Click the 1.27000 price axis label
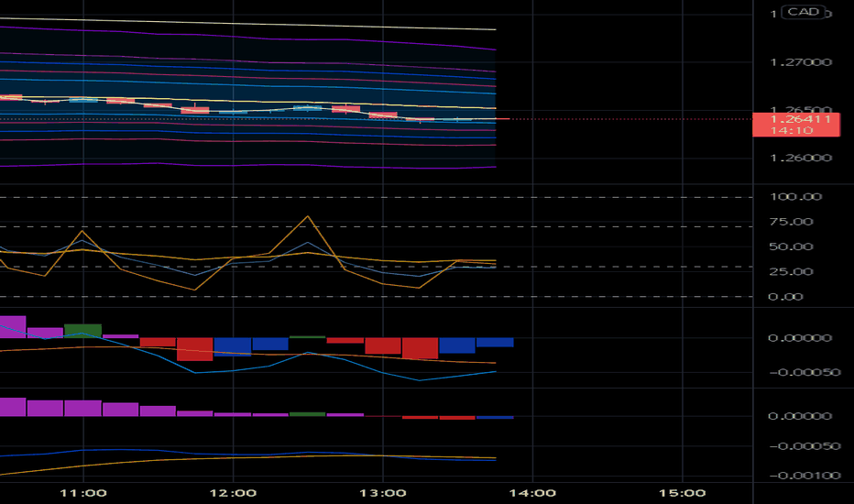Image resolution: width=854 pixels, height=504 pixels. (801, 62)
